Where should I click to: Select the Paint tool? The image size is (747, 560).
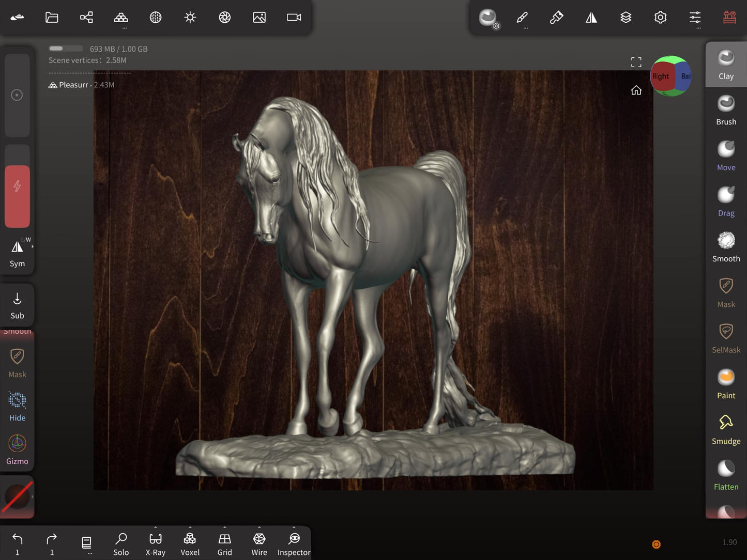(726, 384)
